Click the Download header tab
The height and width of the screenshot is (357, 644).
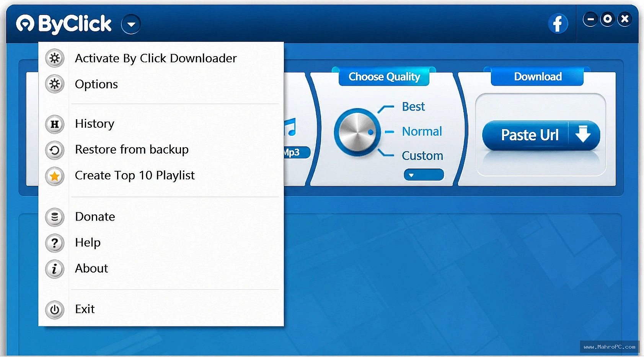(538, 77)
